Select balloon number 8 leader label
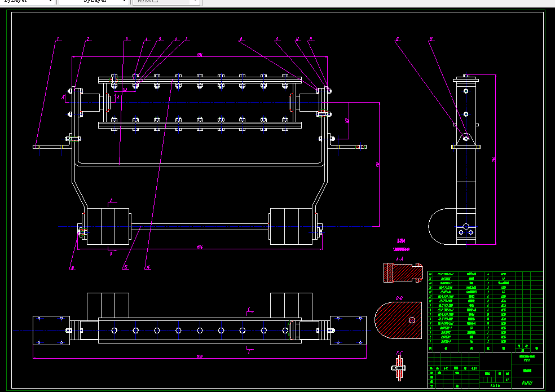555x392 pixels. pyautogui.click(x=241, y=39)
